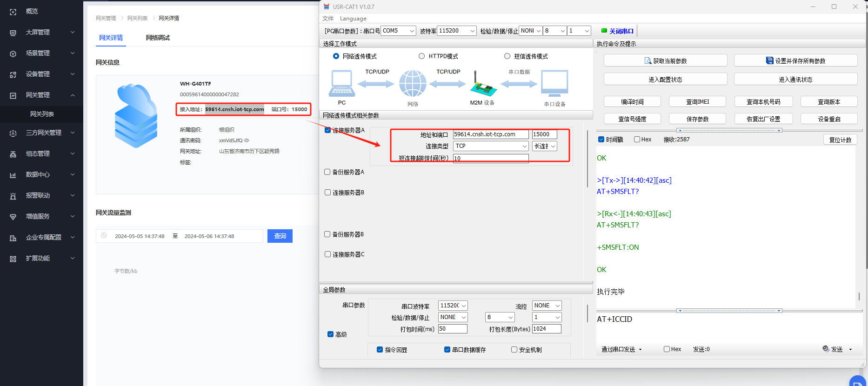Screen dimensions: 868x386
Task: Click the green 关闭串口 port indicator button
Action: 617,31
